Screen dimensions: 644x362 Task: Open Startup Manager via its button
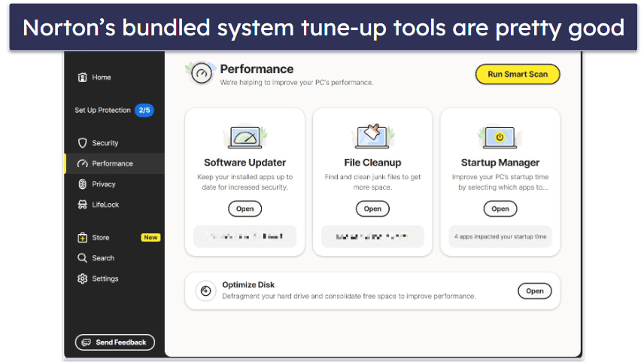tap(500, 209)
